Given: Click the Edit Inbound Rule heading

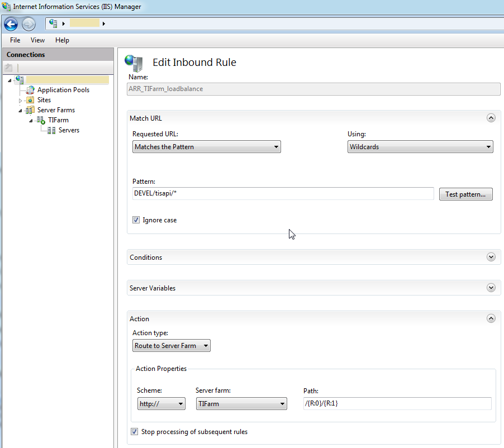Looking at the screenshot, I should (x=194, y=63).
